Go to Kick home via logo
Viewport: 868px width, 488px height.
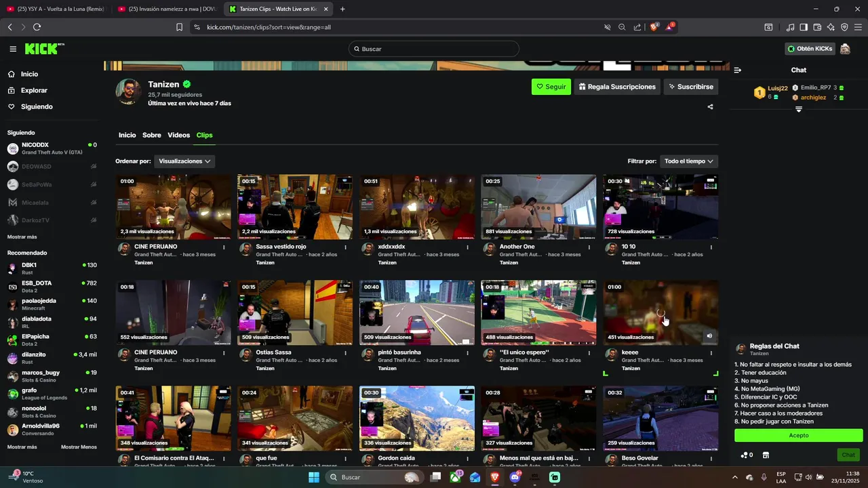44,49
